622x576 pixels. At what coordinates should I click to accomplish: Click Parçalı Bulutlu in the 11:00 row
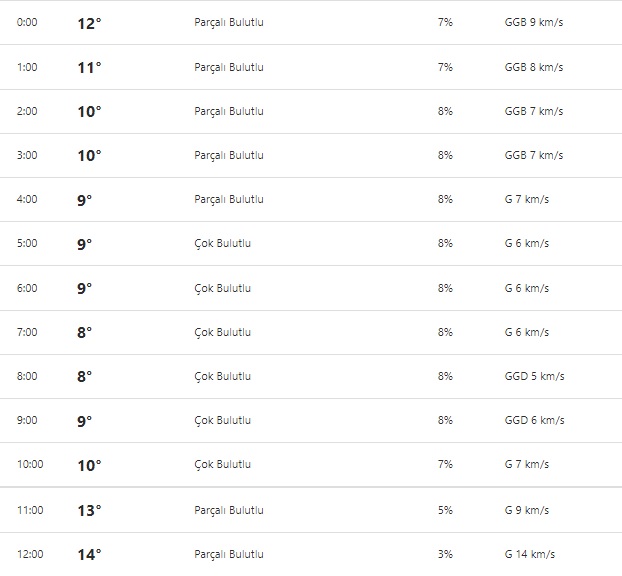point(229,510)
